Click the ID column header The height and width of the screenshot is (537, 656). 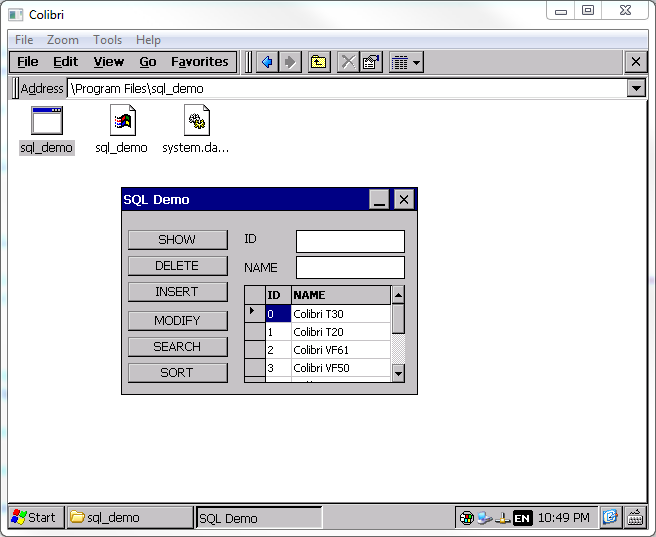pos(278,295)
